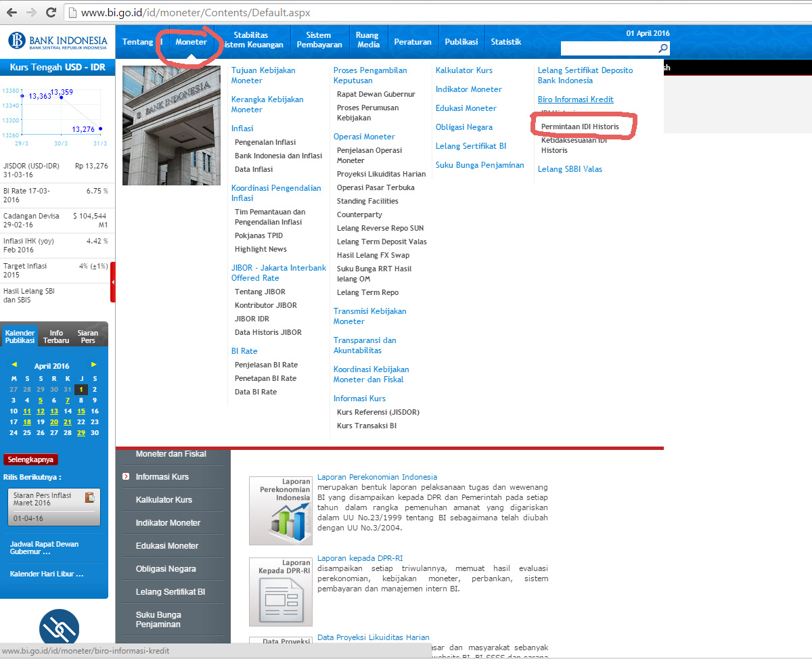Go to next month in calendar

pyautogui.click(x=94, y=365)
